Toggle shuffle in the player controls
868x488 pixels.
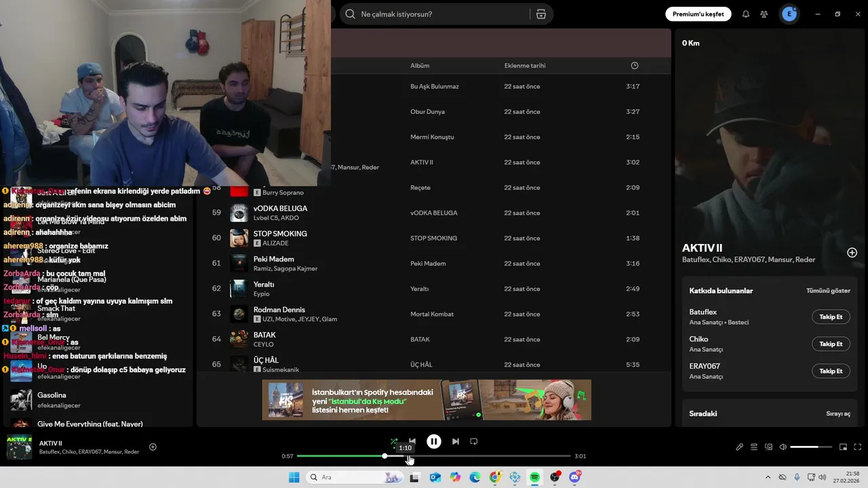(394, 441)
